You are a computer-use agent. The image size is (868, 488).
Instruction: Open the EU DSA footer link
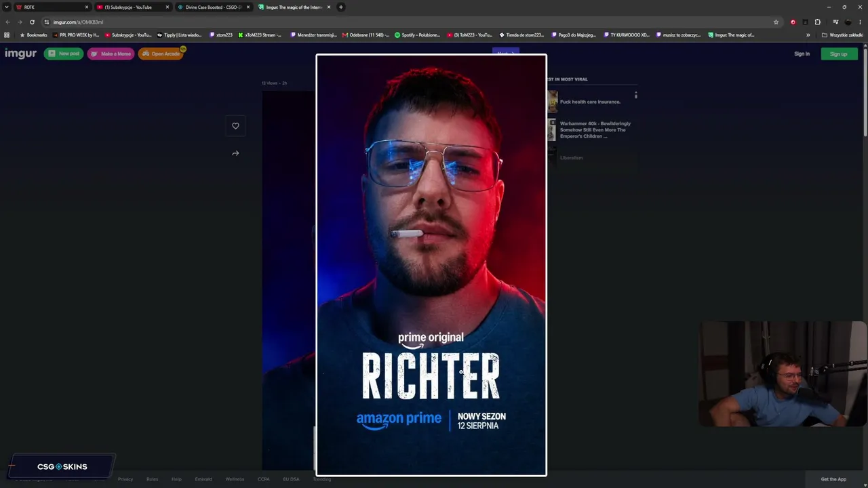click(x=291, y=479)
